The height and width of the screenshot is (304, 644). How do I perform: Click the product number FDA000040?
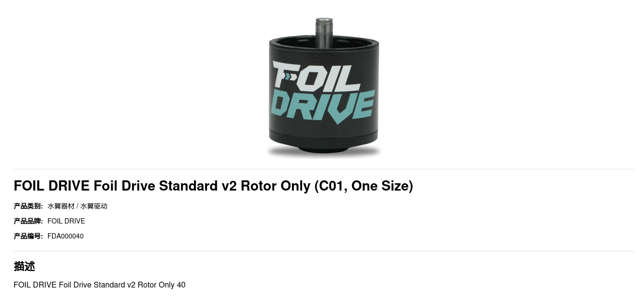(x=65, y=236)
